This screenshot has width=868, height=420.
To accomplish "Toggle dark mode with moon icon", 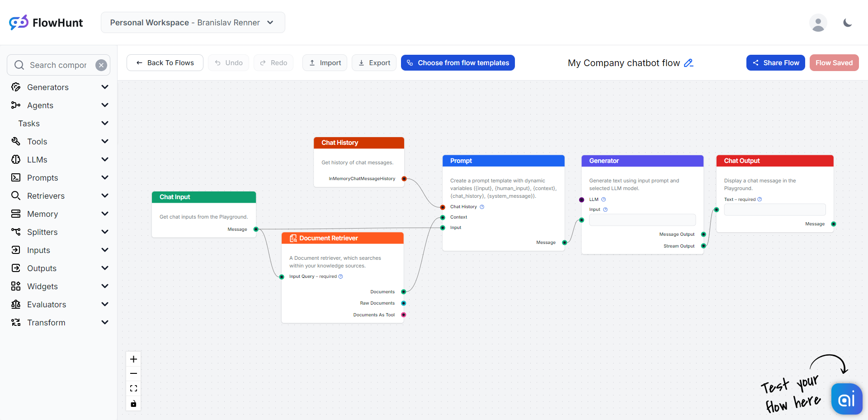I will click(848, 23).
